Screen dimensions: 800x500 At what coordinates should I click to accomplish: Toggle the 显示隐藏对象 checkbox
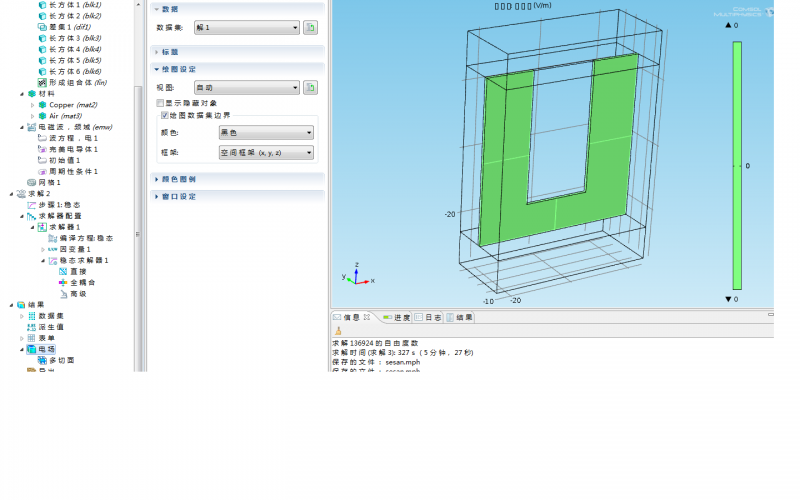(x=160, y=103)
